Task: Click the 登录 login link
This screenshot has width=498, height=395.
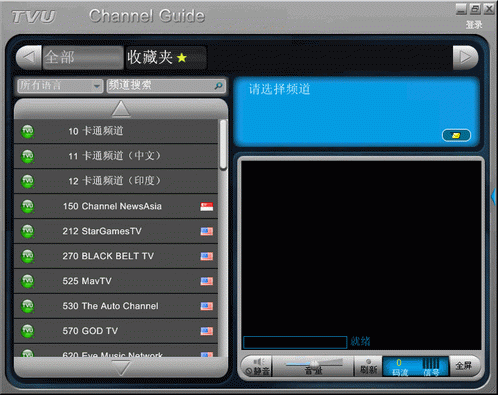Action: tap(474, 25)
